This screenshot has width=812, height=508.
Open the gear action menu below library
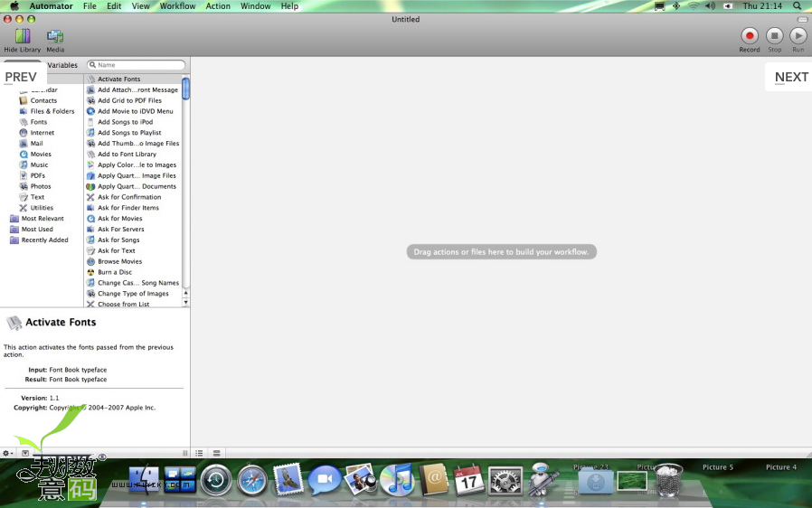tap(7, 453)
